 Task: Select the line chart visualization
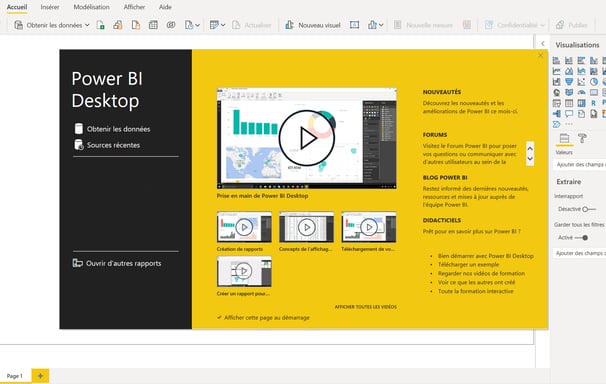(557, 71)
